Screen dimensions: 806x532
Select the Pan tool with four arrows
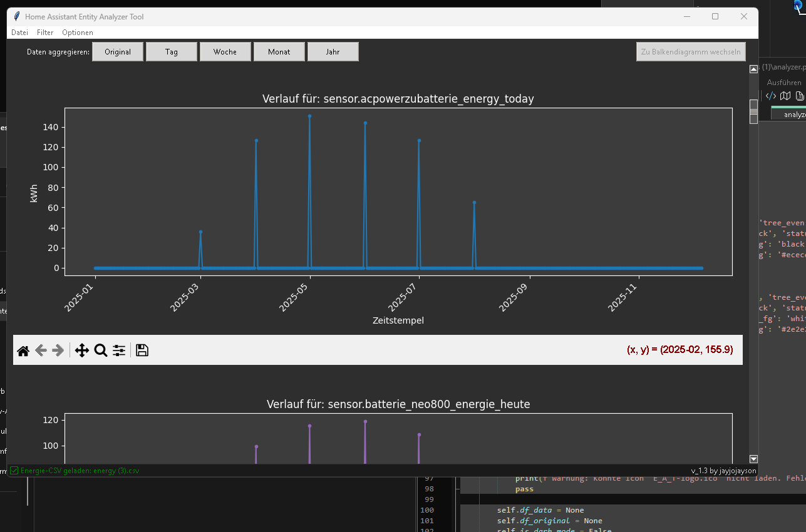pos(82,350)
